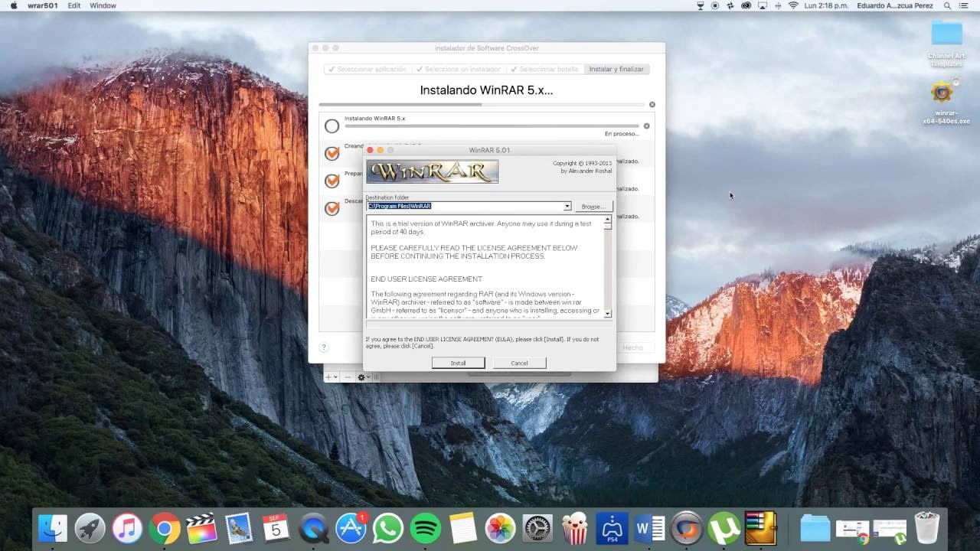Open uTorrent from the Dock
Viewport: 980px width, 551px height.
724,528
